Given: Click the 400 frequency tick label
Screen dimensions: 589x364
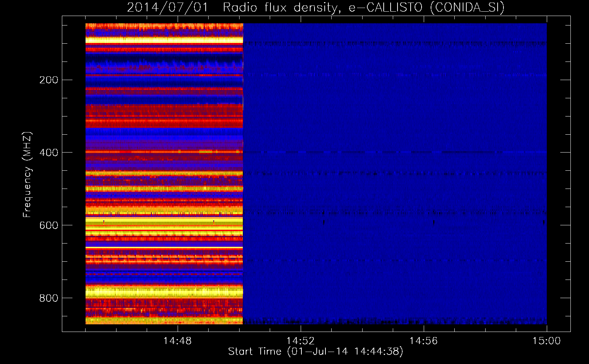Looking at the screenshot, I should click(49, 153).
